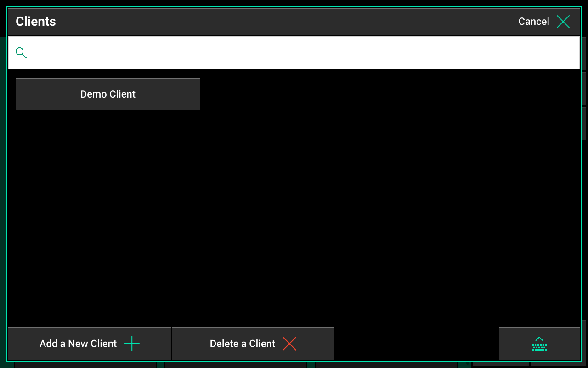Image resolution: width=588 pixels, height=368 pixels.
Task: Click the green plus icon
Action: [x=132, y=344]
